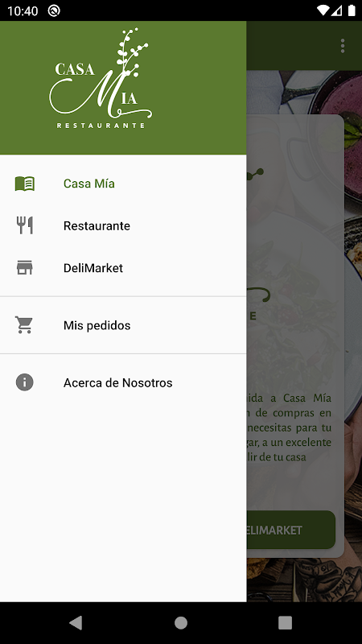
Task: Choose DeliMarket in the navigation drawer
Action: click(123, 268)
